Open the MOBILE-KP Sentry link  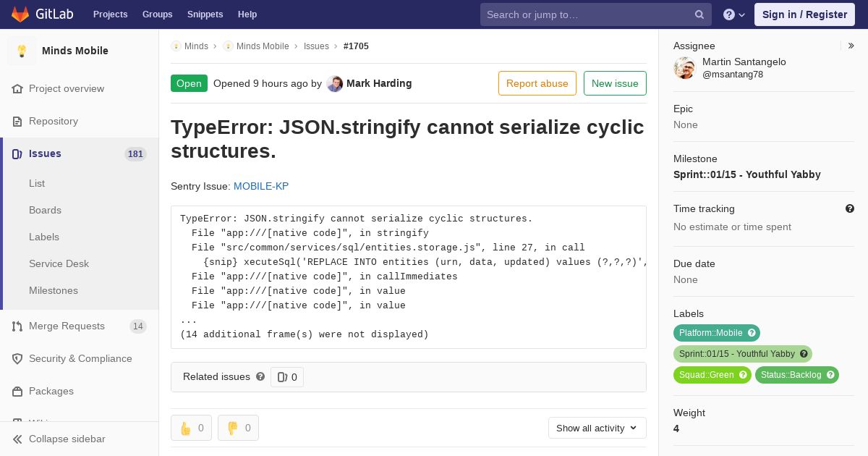click(x=261, y=186)
